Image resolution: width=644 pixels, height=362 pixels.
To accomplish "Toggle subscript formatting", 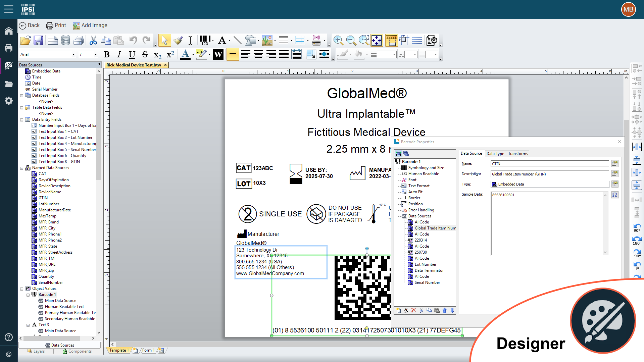I will [x=157, y=55].
